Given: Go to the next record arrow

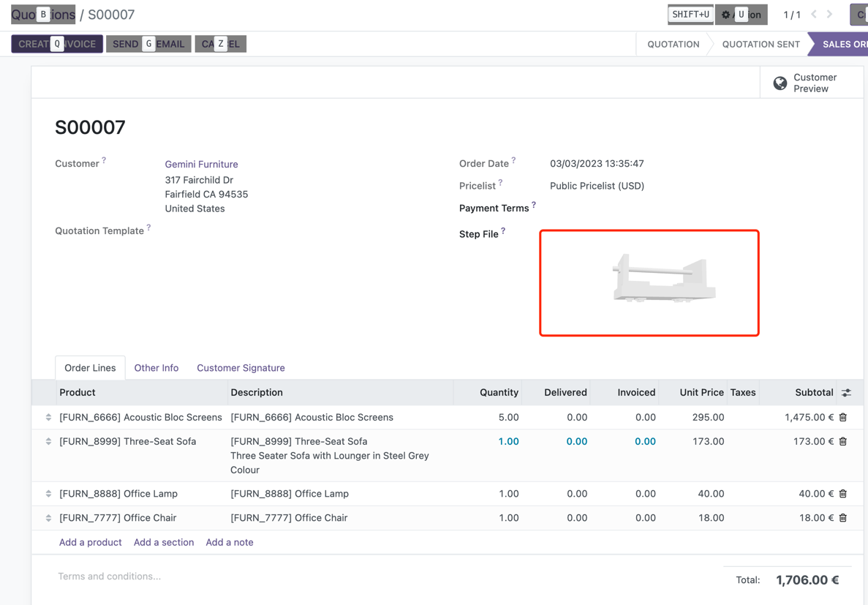Looking at the screenshot, I should 830,15.
